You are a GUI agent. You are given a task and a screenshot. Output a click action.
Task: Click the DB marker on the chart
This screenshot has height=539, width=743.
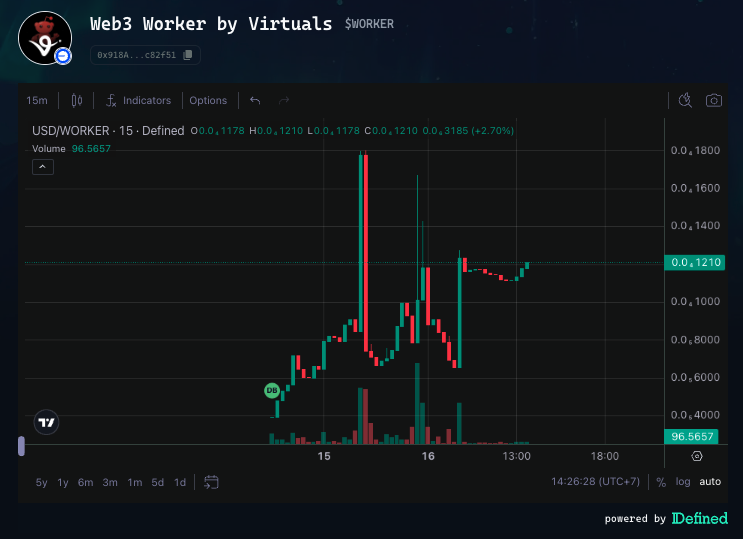(272, 391)
